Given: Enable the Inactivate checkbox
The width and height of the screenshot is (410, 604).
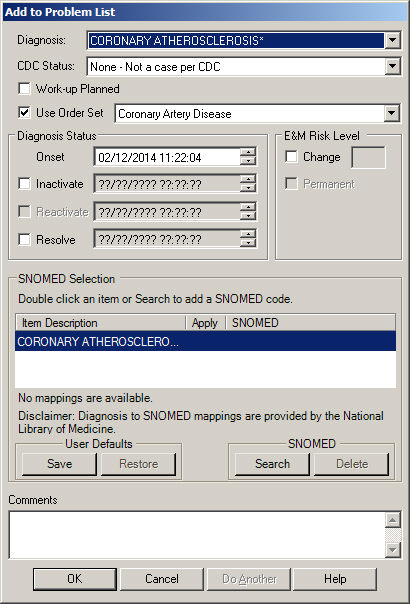Looking at the screenshot, I should 24,184.
